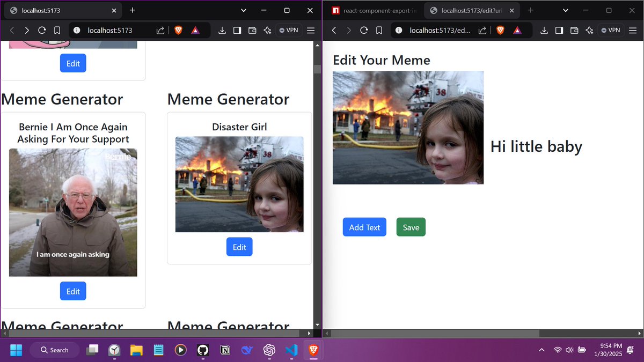
Task: Close the localhost:5173 tab in left window
Action: coord(113,10)
